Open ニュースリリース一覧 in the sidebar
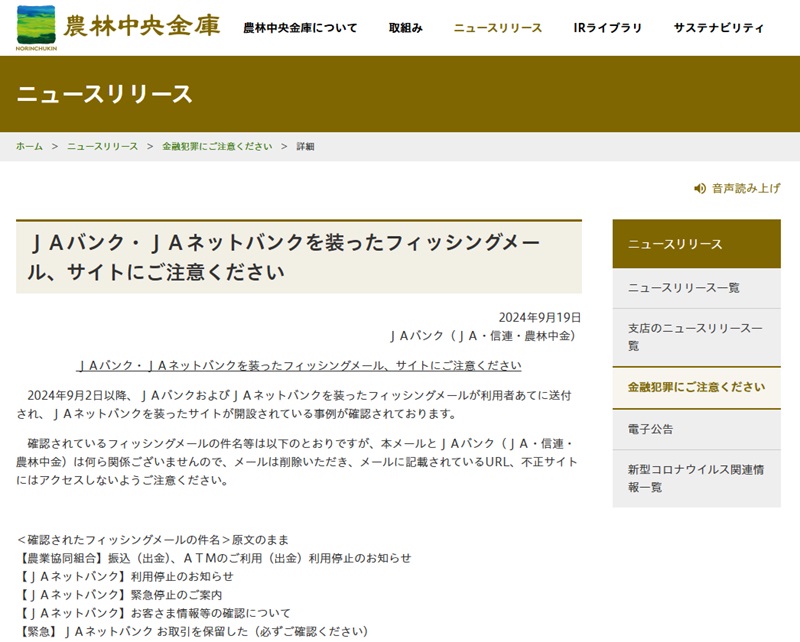 point(696,288)
